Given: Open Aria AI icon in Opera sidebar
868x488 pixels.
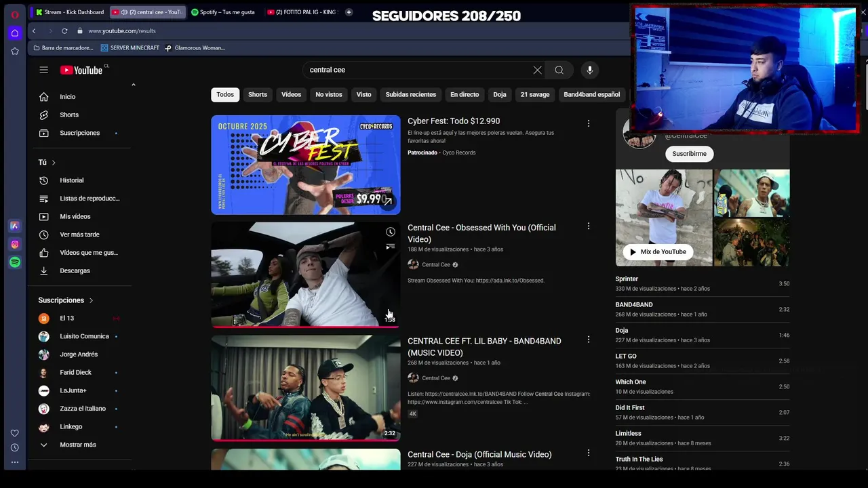Looking at the screenshot, I should click(x=14, y=226).
